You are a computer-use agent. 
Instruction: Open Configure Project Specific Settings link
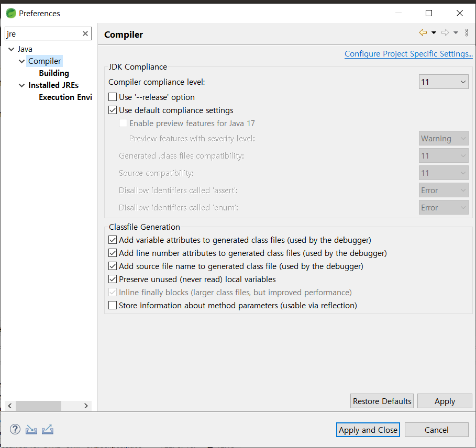coord(408,54)
